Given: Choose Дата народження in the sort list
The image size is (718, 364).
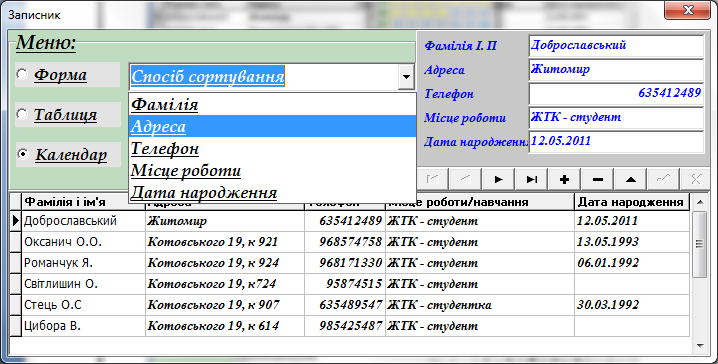Looking at the screenshot, I should [x=272, y=192].
